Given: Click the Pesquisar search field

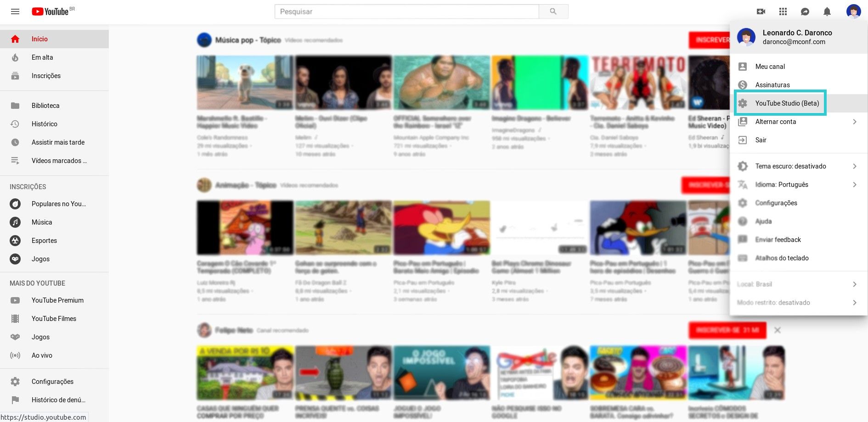Looking at the screenshot, I should (407, 11).
